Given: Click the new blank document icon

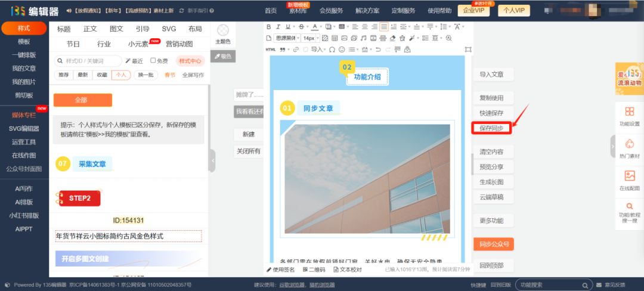Looking at the screenshot, I should (x=268, y=38).
